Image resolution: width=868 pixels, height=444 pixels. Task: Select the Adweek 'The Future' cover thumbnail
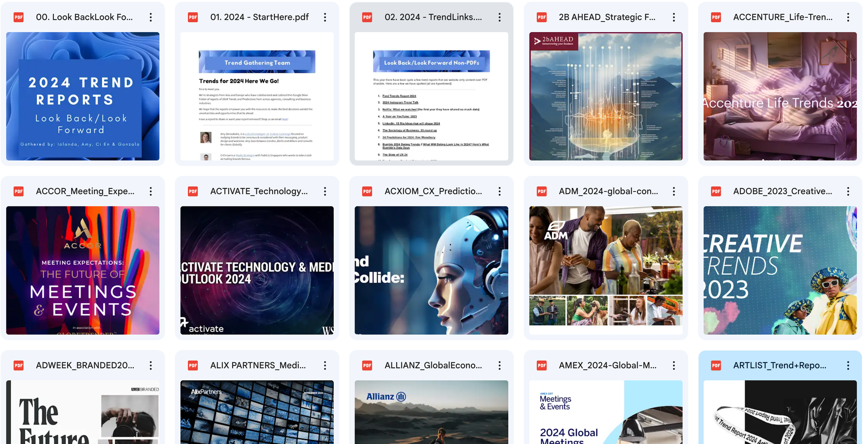(x=83, y=412)
